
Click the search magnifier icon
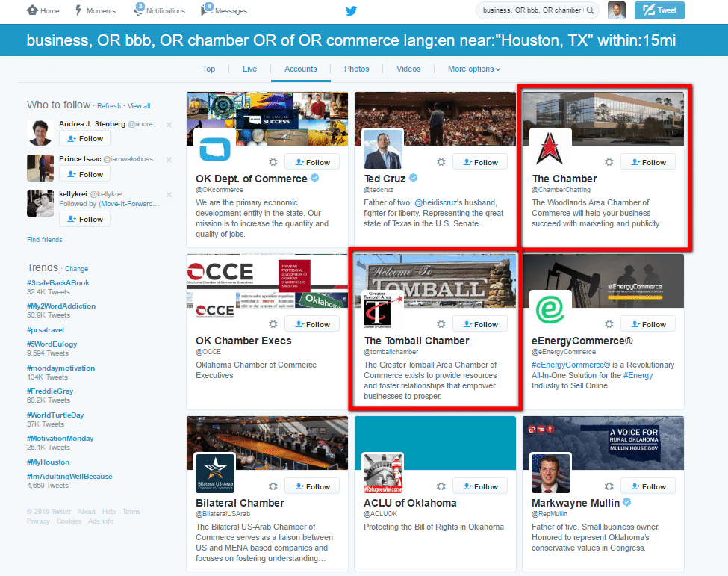pyautogui.click(x=590, y=10)
